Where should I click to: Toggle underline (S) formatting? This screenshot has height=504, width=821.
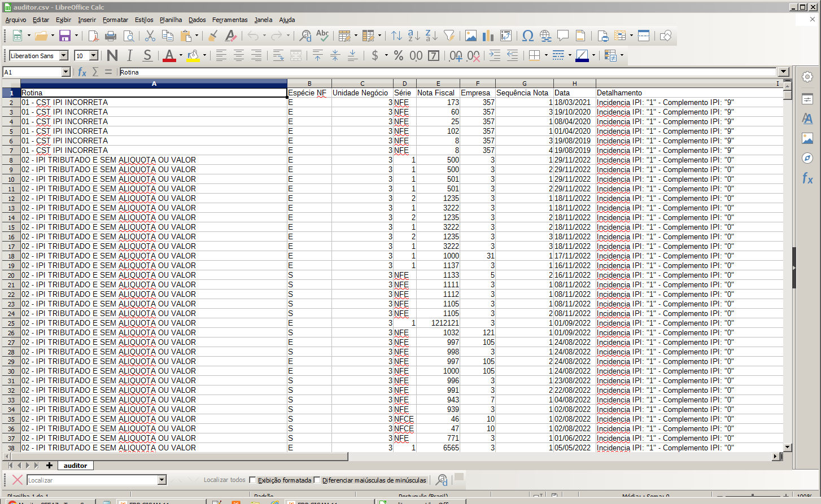tap(147, 55)
